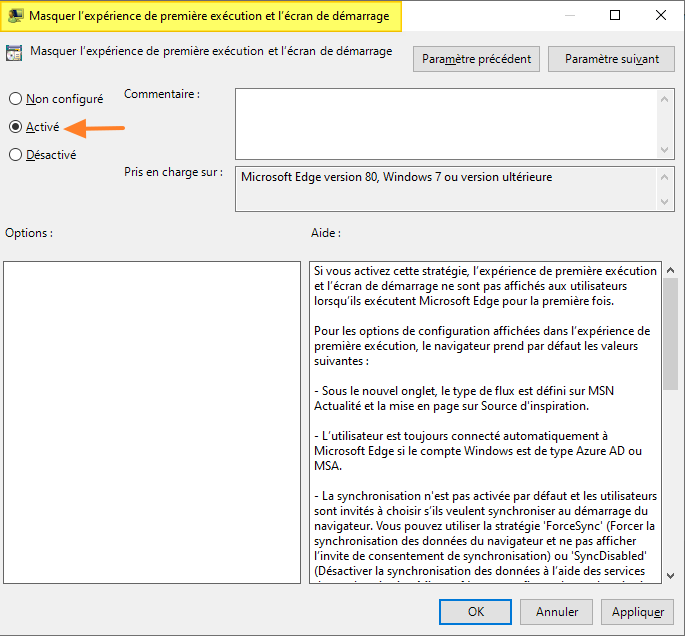Click the 'Commentaire :' label

pyautogui.click(x=162, y=94)
